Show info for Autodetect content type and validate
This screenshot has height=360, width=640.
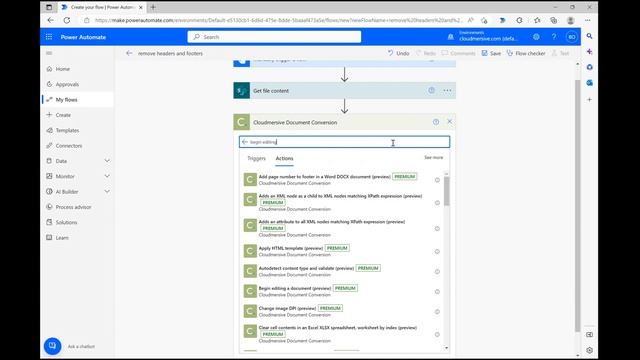(437, 271)
